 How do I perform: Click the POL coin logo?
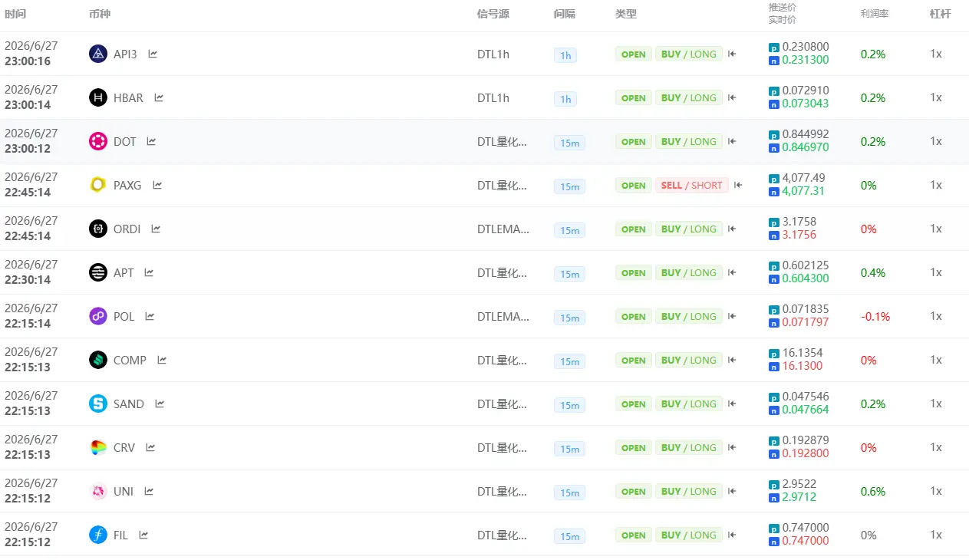pos(98,316)
